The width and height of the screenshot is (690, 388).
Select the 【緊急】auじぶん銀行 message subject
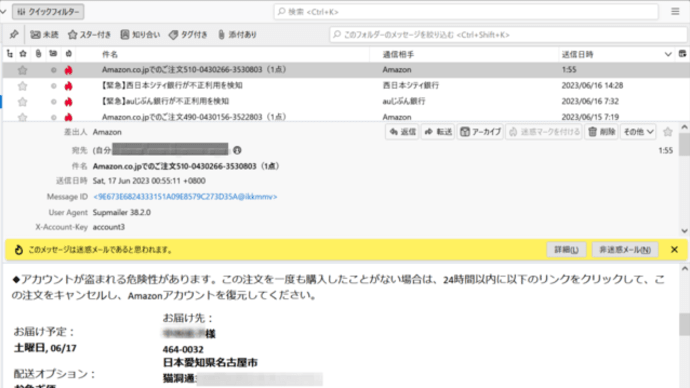(x=165, y=101)
